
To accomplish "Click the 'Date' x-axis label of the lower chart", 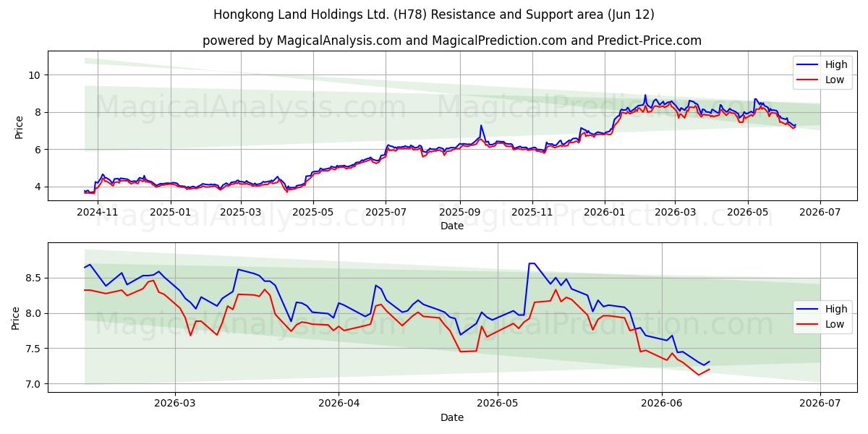I will [x=452, y=418].
